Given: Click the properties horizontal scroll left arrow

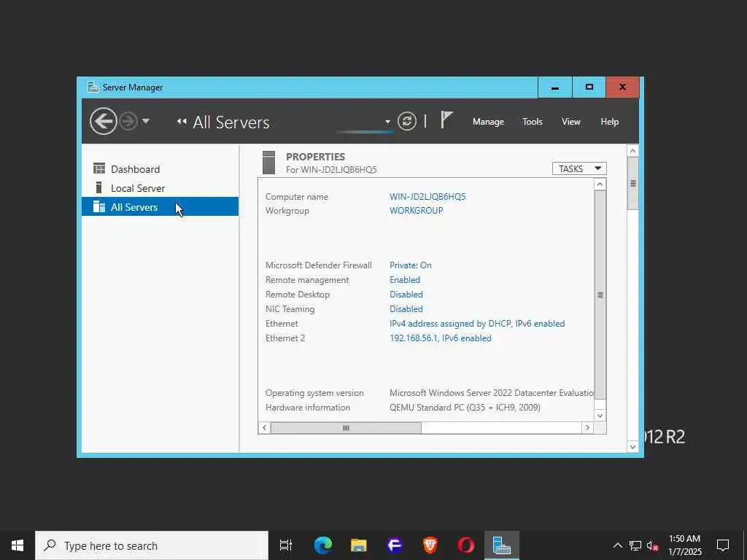Looking at the screenshot, I should point(264,427).
